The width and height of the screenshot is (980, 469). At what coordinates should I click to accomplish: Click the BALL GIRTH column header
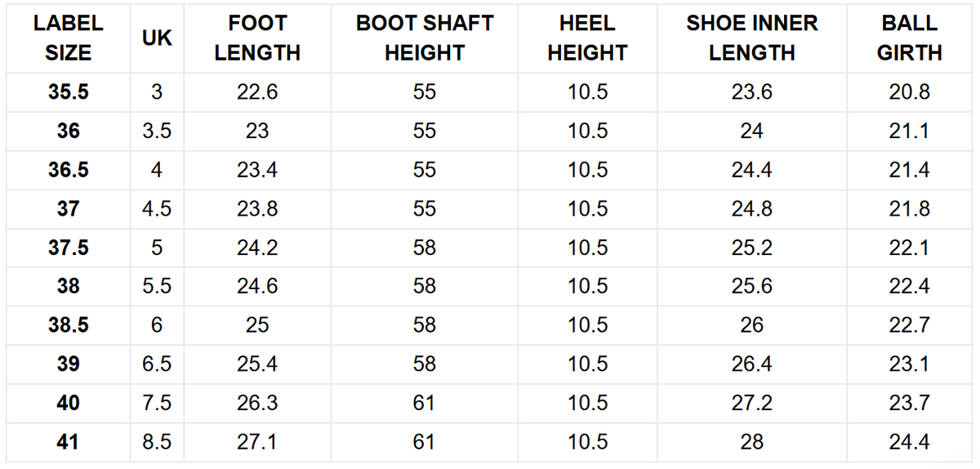(909, 38)
